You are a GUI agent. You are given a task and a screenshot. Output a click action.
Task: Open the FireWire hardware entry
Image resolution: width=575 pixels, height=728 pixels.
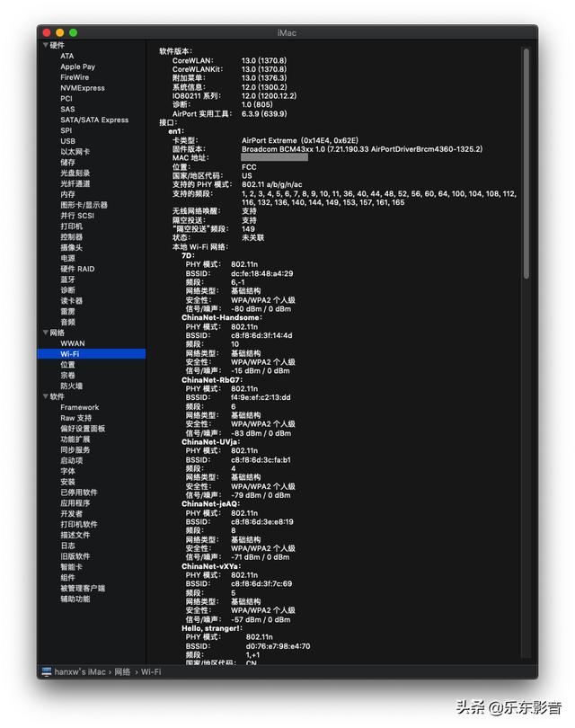pos(75,77)
